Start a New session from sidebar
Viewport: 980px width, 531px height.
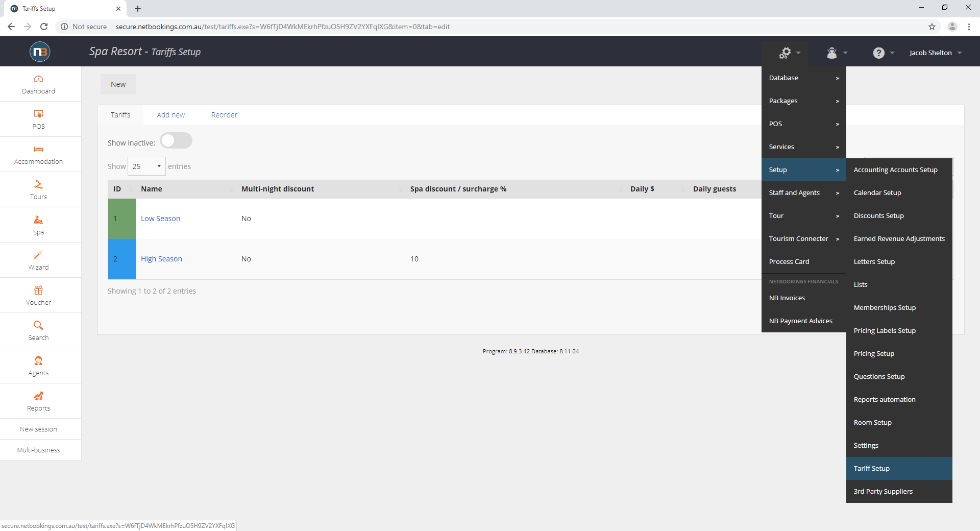pyautogui.click(x=38, y=429)
